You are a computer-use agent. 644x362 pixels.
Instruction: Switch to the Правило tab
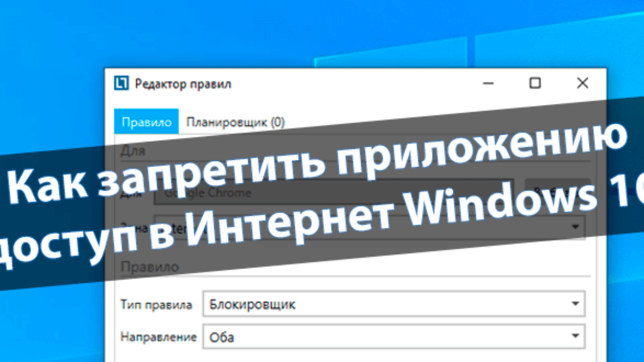pos(146,122)
